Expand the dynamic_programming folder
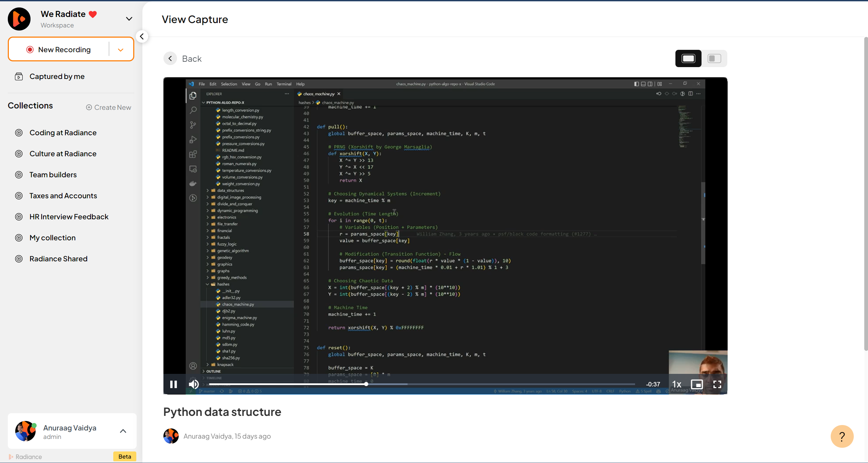868x463 pixels. pyautogui.click(x=237, y=210)
